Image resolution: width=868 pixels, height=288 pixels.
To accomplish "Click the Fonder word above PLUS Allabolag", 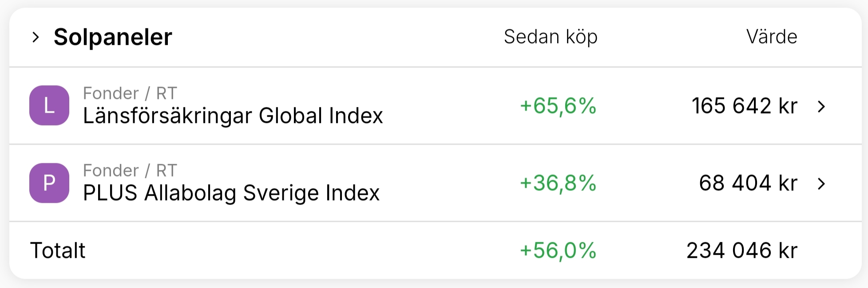I will coord(111,171).
